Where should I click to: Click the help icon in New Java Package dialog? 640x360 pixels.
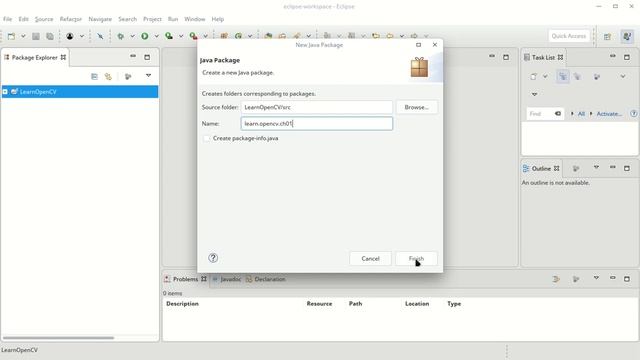[x=213, y=258]
